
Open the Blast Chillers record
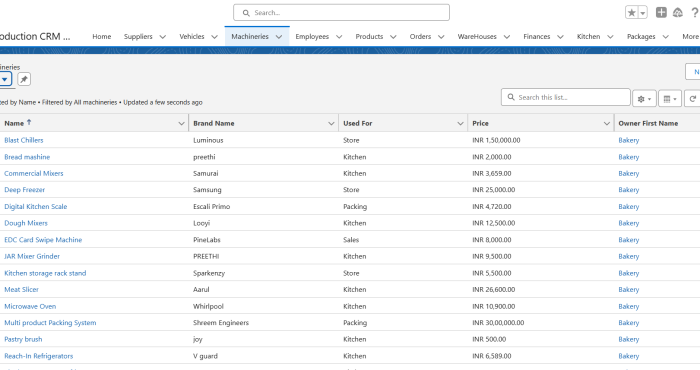point(24,140)
